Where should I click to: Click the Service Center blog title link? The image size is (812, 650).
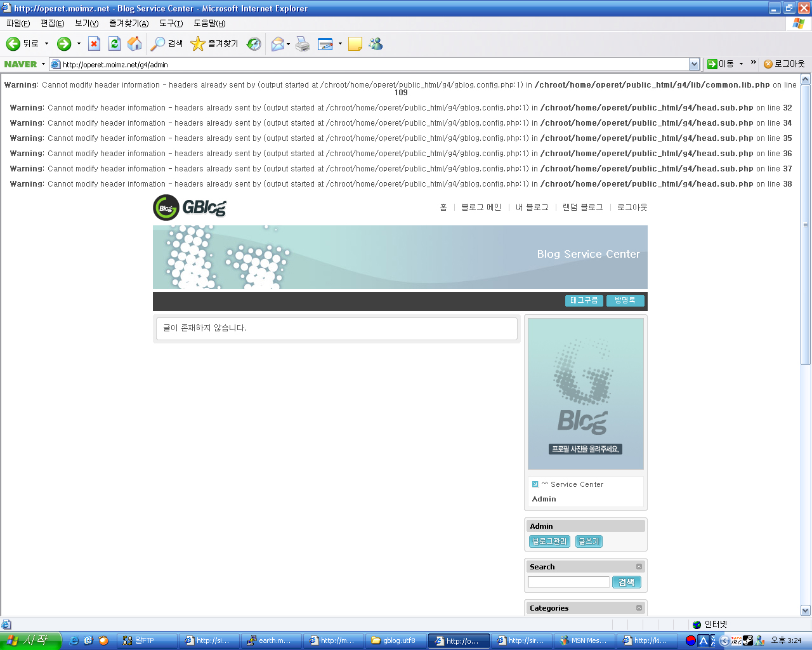coord(572,484)
